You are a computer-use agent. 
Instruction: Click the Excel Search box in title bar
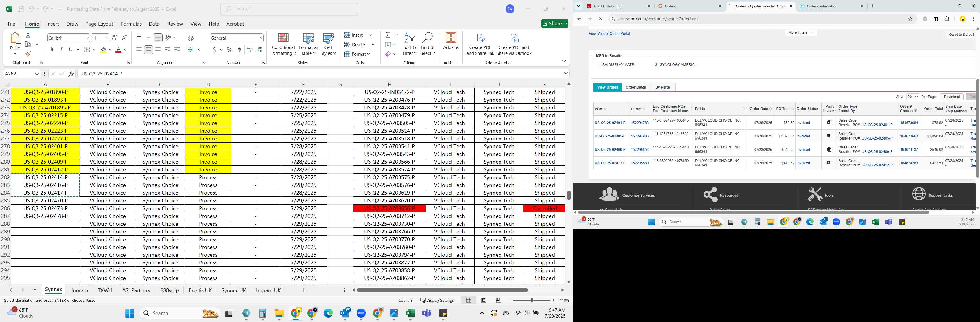tap(289, 9)
